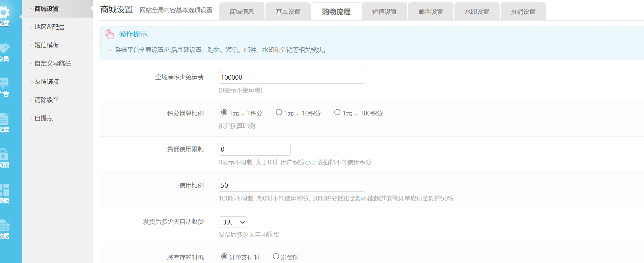Switch to the 短信设置 tab

coord(385,11)
